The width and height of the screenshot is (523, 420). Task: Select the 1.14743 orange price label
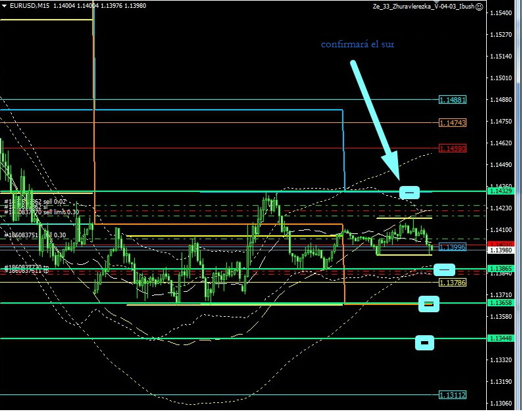453,123
